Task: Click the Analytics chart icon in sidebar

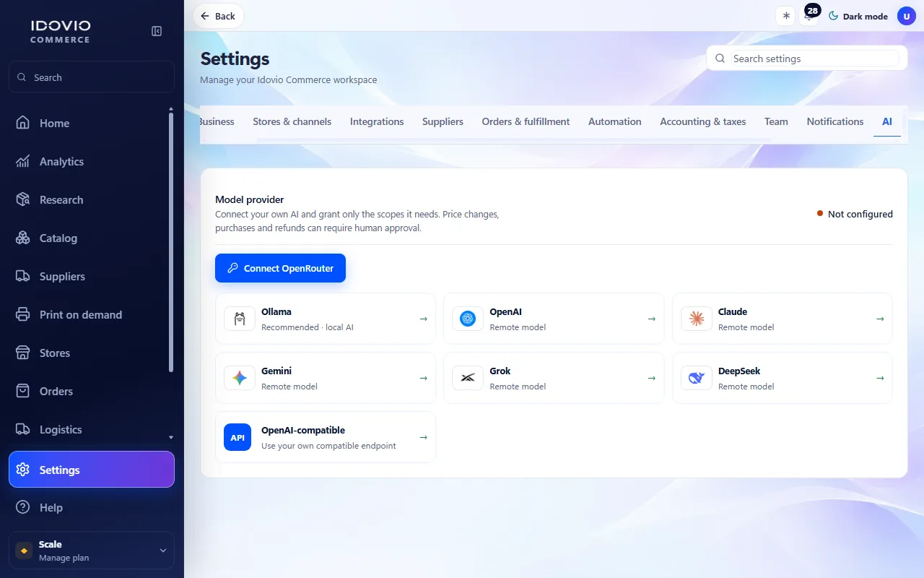Action: tap(23, 161)
